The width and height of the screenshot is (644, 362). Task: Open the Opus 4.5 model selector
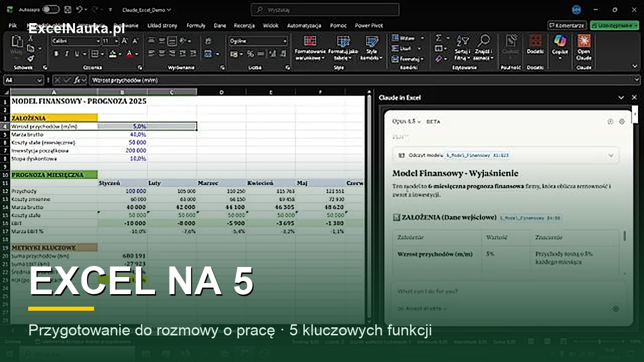tap(407, 122)
